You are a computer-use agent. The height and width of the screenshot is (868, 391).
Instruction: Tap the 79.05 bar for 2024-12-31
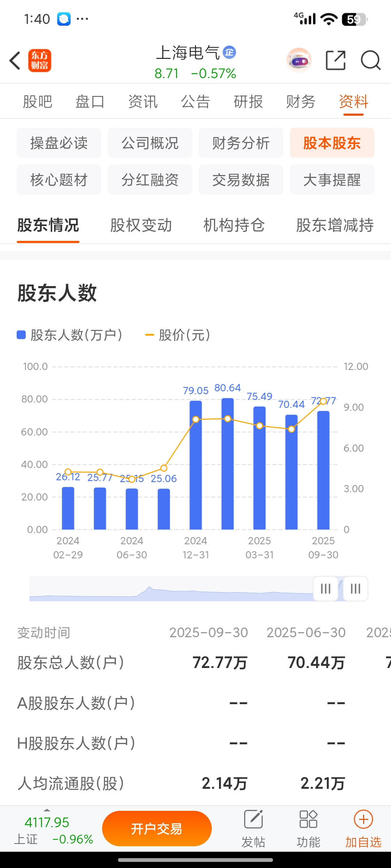pyautogui.click(x=196, y=465)
